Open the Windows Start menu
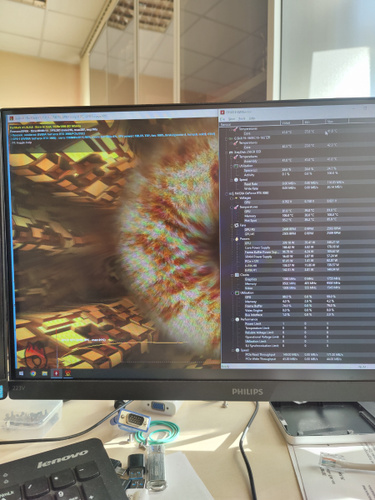 (22, 373)
